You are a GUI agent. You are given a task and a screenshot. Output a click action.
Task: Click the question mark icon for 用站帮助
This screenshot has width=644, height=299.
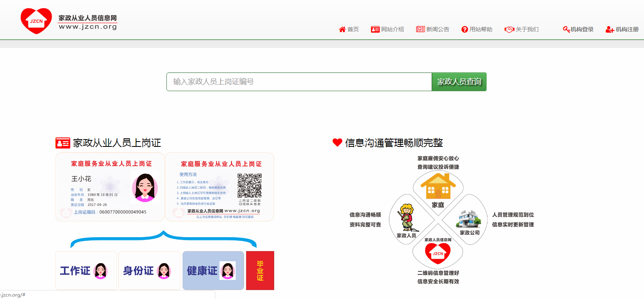click(465, 29)
